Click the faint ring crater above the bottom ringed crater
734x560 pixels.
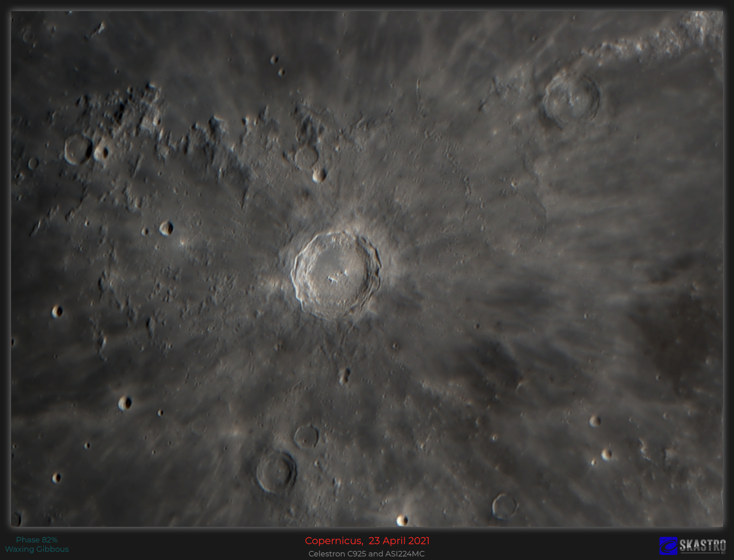tap(306, 437)
